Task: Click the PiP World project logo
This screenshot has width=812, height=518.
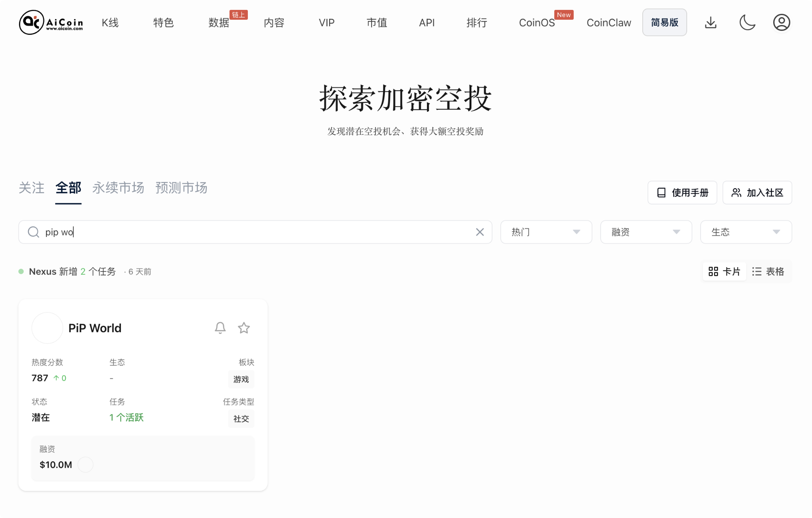Action: click(47, 328)
